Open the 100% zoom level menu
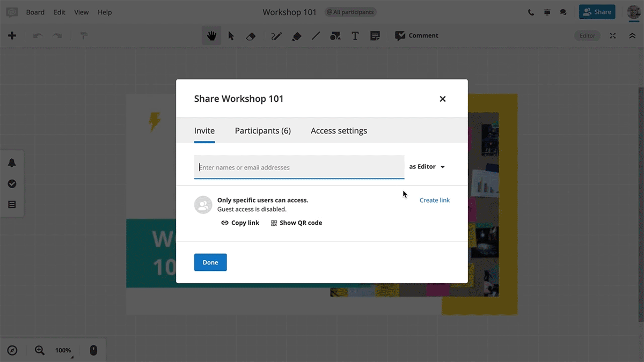This screenshot has width=644, height=362. tap(63, 350)
